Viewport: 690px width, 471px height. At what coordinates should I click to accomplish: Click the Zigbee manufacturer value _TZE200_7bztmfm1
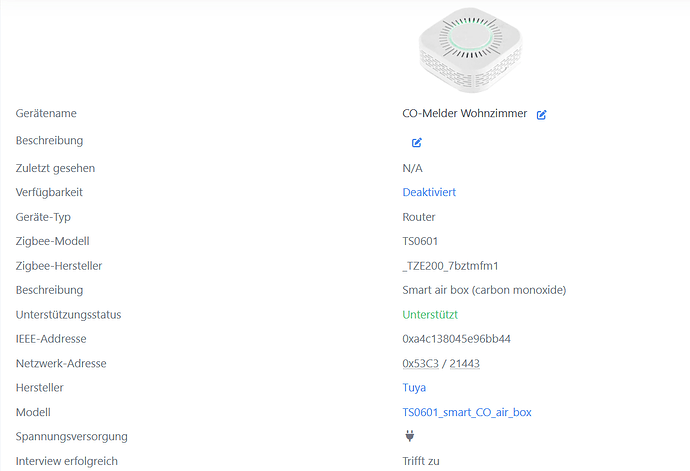[x=450, y=266]
